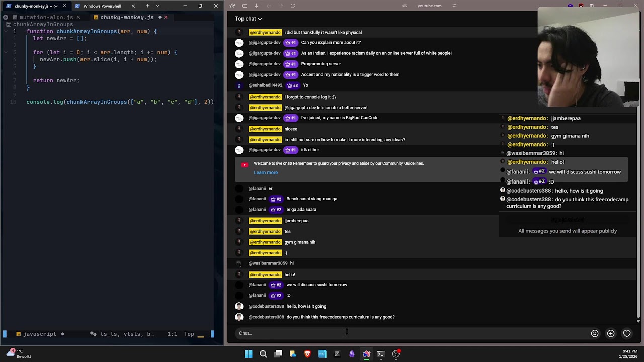
Task: Click the @suhaibadil4492 username in chat
Action: coord(265,85)
